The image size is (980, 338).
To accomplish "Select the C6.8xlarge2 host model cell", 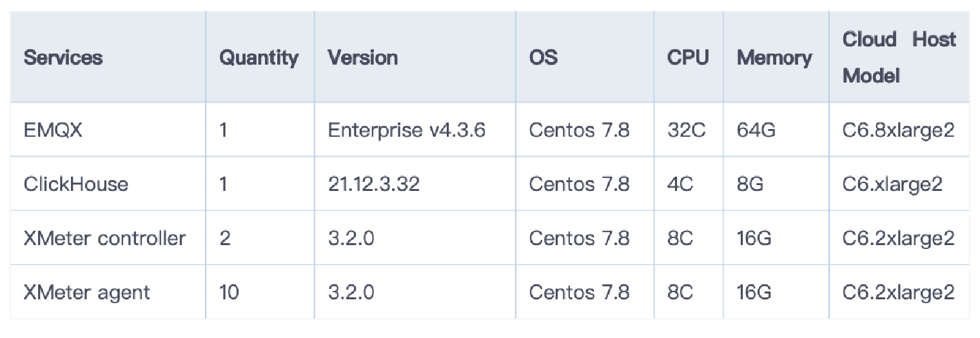I will [x=899, y=130].
